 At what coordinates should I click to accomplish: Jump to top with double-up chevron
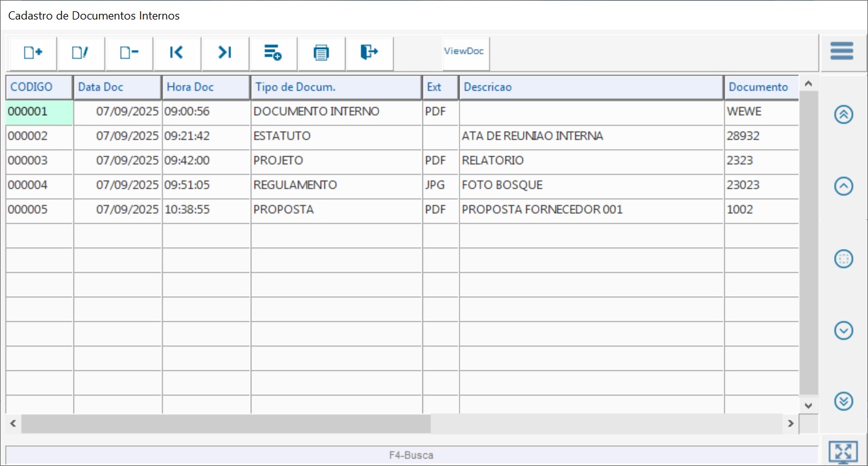pos(843,114)
